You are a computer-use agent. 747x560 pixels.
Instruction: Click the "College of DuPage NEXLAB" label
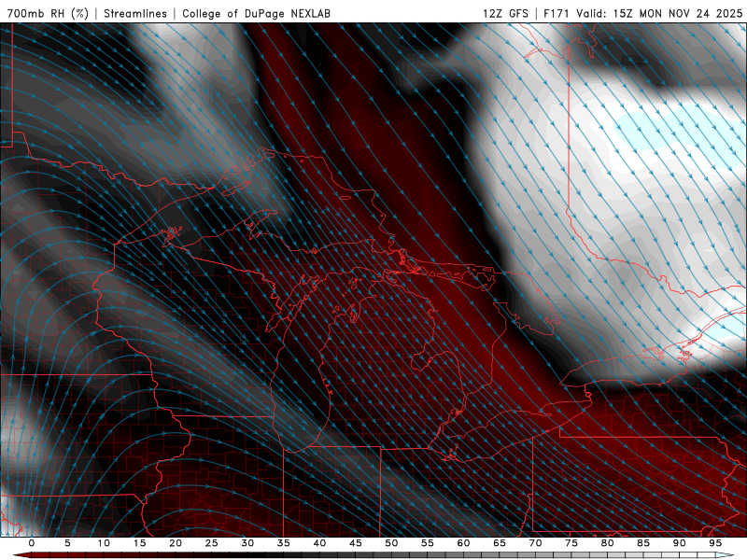click(256, 13)
